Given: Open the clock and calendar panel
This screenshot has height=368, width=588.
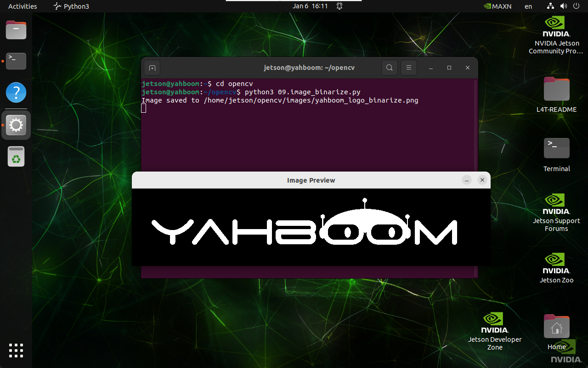Looking at the screenshot, I should 310,6.
